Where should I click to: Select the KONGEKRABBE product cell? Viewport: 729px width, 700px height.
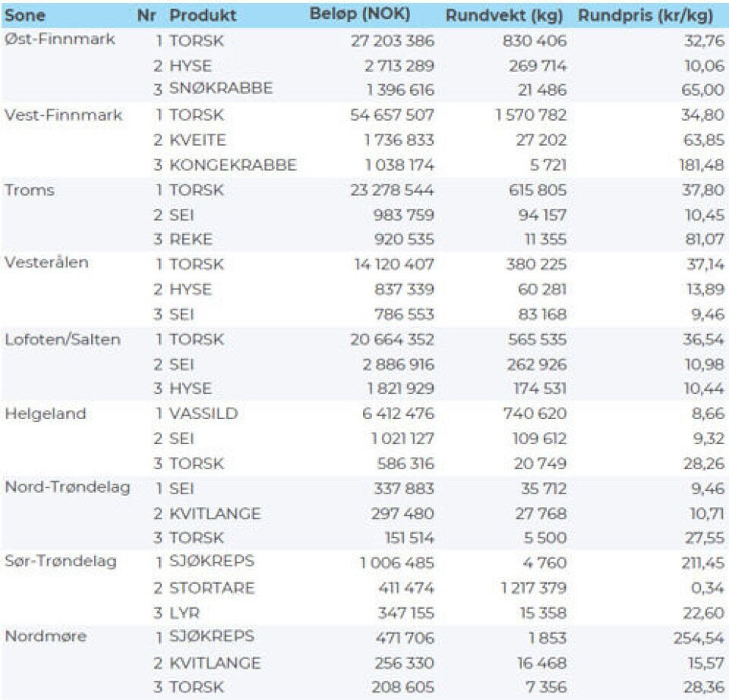pyautogui.click(x=232, y=165)
